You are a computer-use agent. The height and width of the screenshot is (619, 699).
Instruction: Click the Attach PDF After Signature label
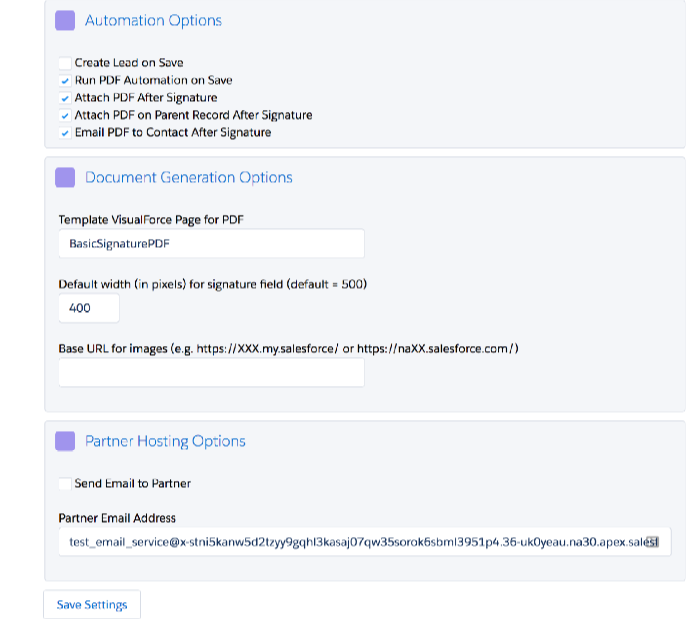coord(146,98)
